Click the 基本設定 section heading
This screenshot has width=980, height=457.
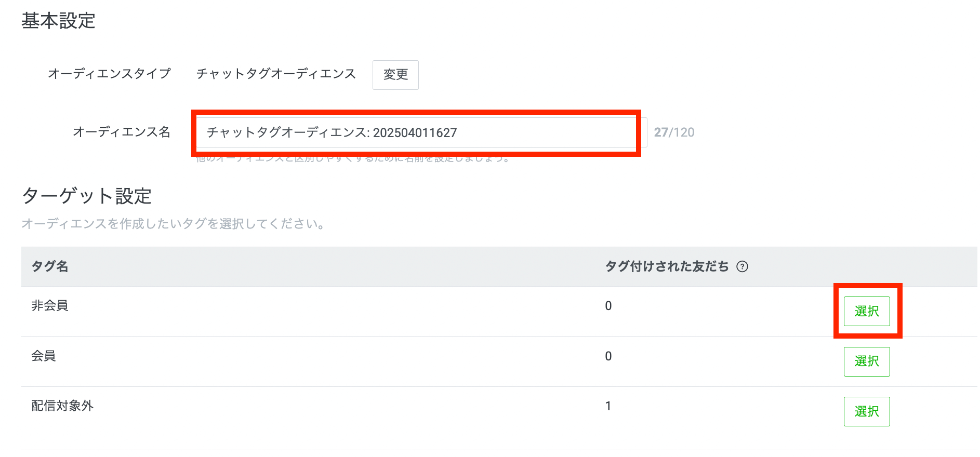(58, 21)
